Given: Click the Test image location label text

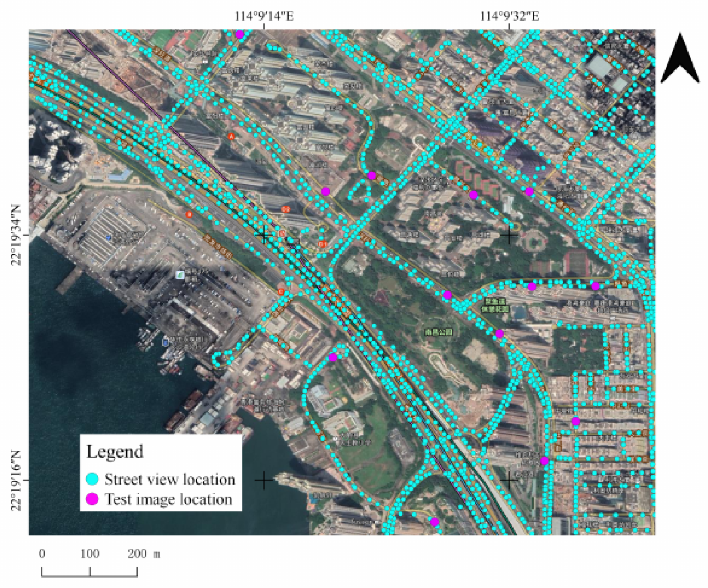Looking at the screenshot, I should click(x=169, y=500).
